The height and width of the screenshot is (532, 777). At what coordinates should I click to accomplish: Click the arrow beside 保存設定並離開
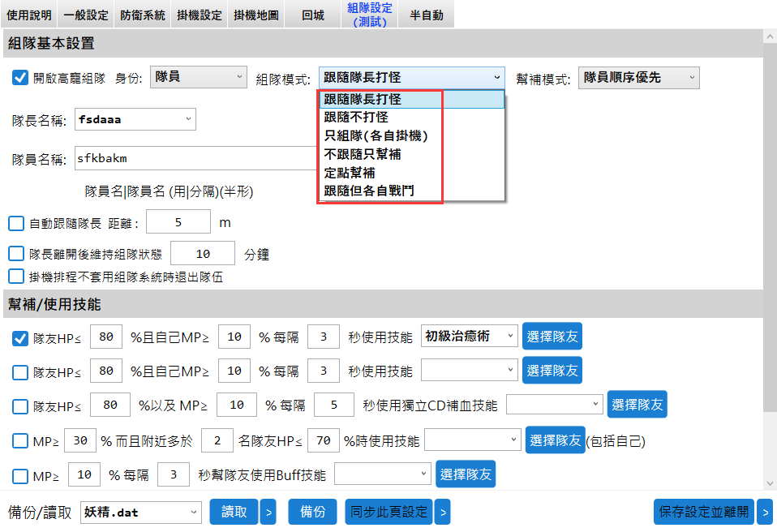pos(764,512)
